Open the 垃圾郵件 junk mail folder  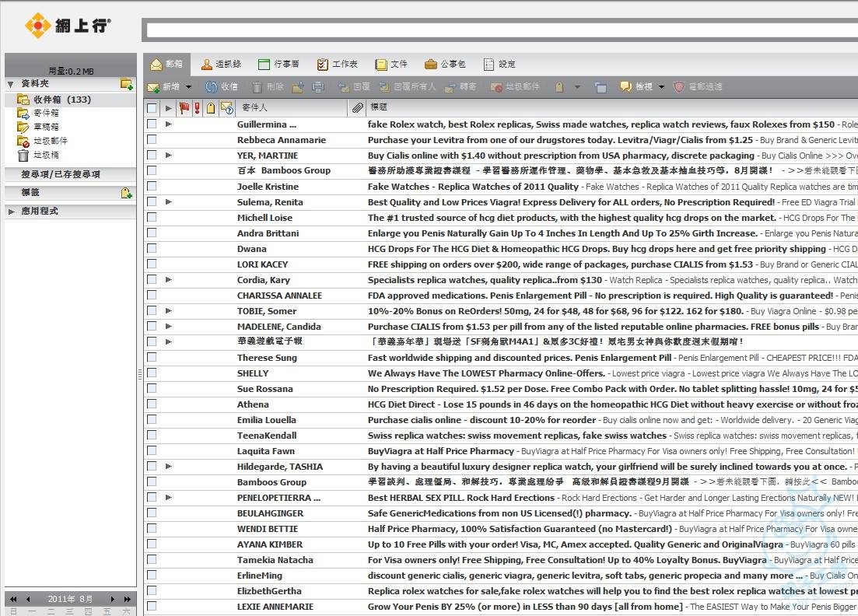(x=49, y=141)
